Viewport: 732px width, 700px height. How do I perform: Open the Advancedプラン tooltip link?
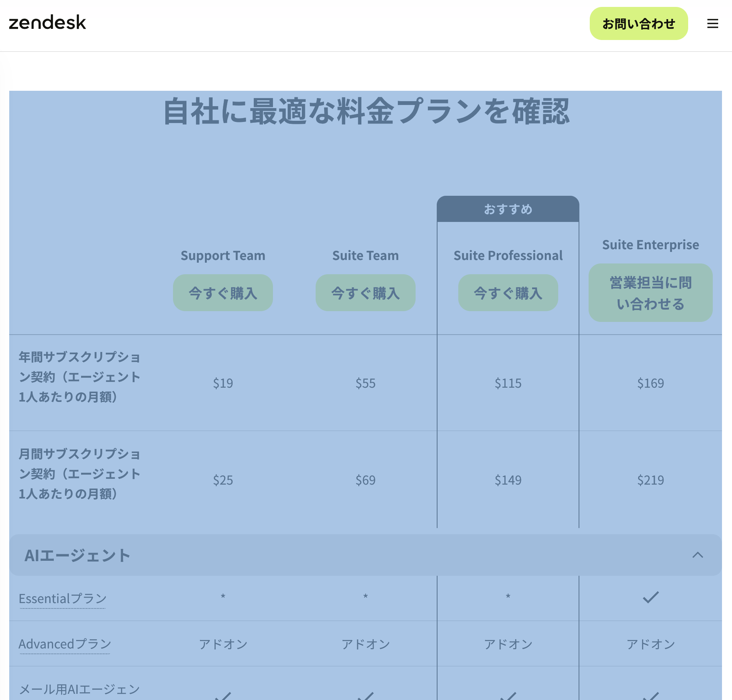(x=65, y=644)
